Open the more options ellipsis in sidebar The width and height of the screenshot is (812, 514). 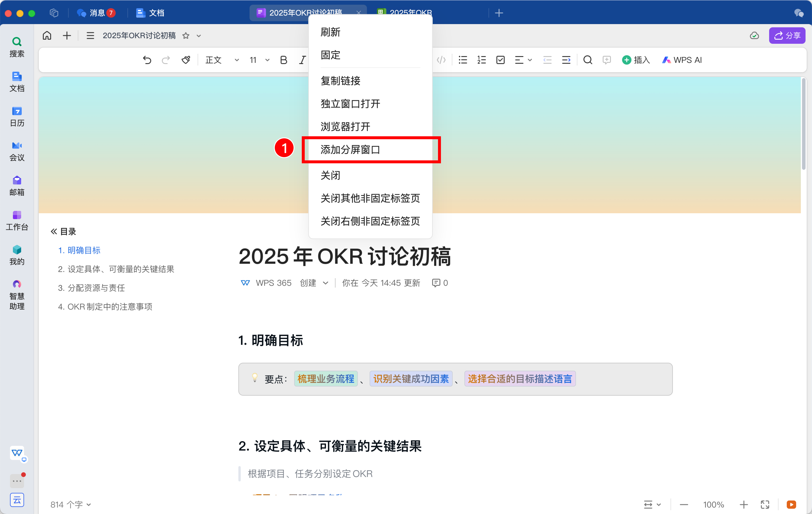[17, 481]
